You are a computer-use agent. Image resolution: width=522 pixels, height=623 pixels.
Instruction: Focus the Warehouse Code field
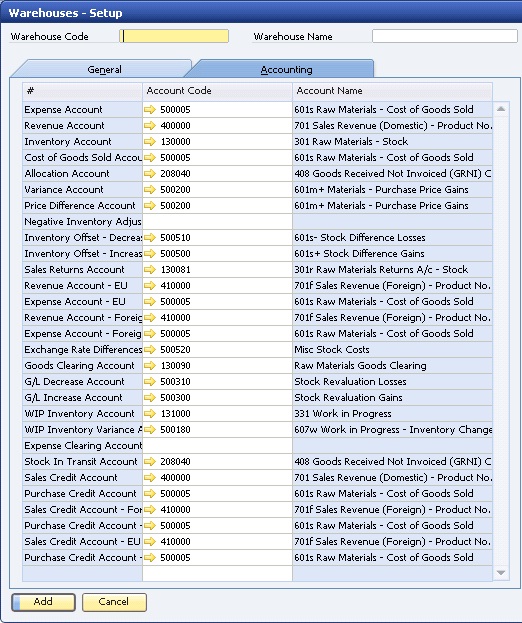click(x=174, y=36)
